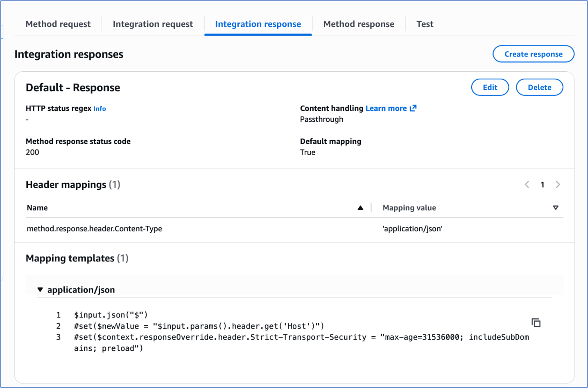Switch to the Method request tab
The width and height of the screenshot is (588, 388).
click(x=58, y=24)
